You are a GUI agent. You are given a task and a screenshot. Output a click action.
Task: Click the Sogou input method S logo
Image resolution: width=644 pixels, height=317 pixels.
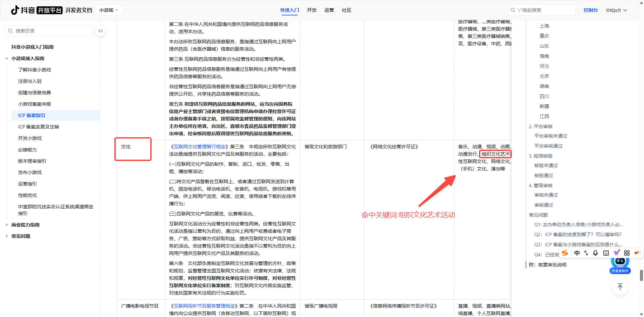(565, 253)
